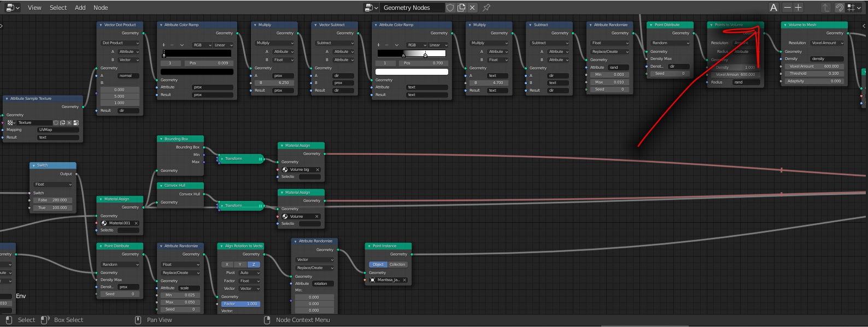The image size is (868, 327).
Task: Unlink texture in Attribute Sample Texture node
Action: click(69, 123)
